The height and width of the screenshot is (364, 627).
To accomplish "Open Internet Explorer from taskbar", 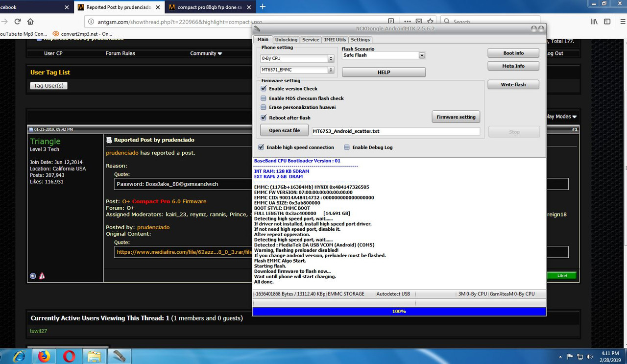I will [x=19, y=356].
